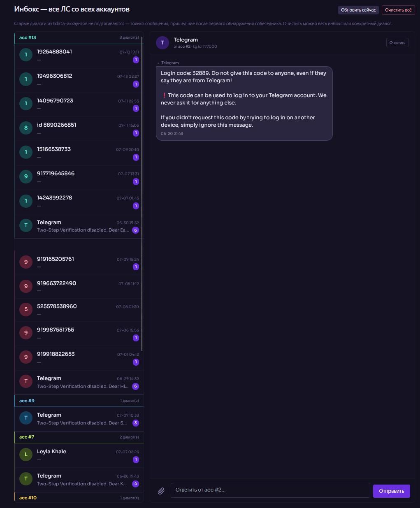Click unread badge 6 on acc #13 Telegram
Image resolution: width=420 pixels, height=508 pixels.
coord(135,230)
